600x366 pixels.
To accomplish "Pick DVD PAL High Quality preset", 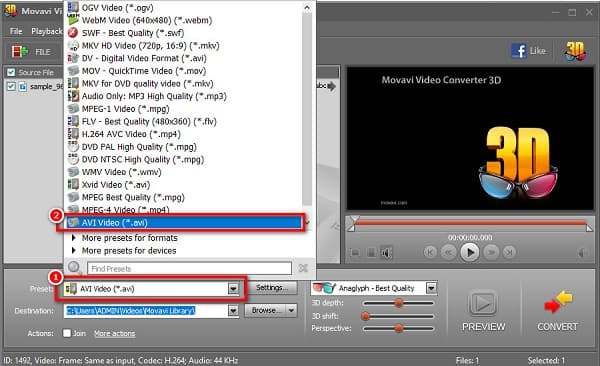I will pyautogui.click(x=139, y=147).
